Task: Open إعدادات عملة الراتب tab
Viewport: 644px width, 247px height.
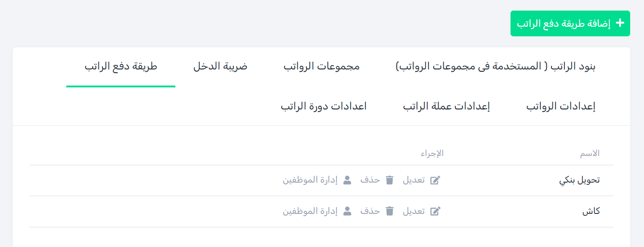Action: (x=446, y=107)
